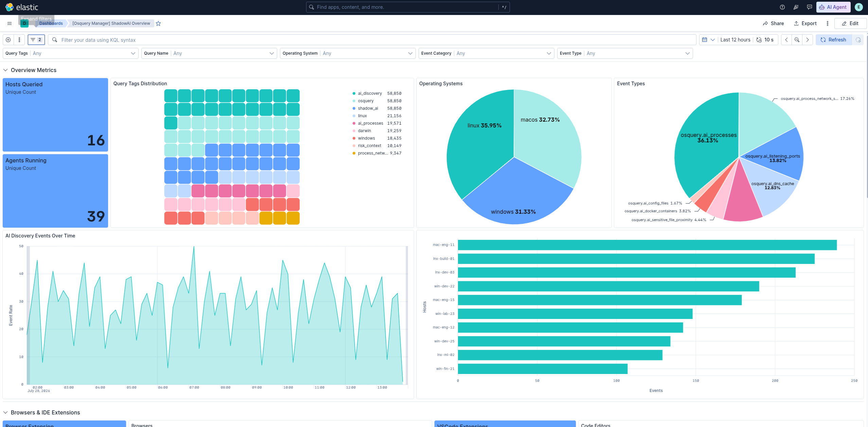868x427 pixels.
Task: Toggle the filters button showing 2
Action: click(x=36, y=40)
